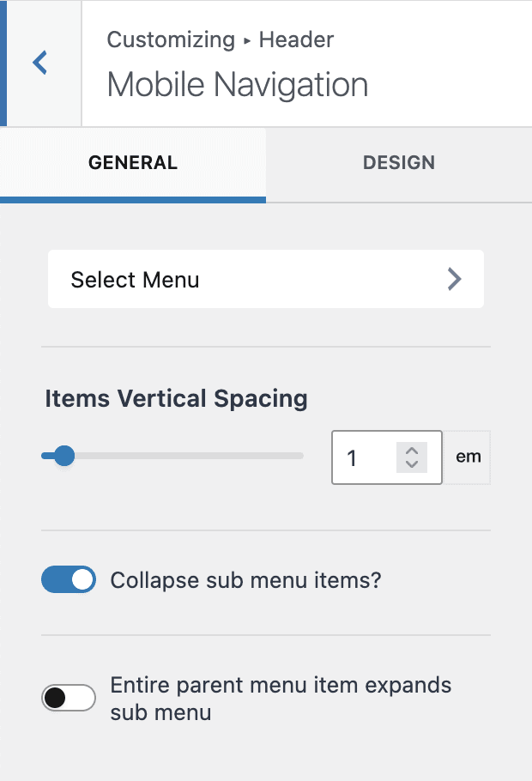Switch to the DESIGN tab

[x=399, y=162]
